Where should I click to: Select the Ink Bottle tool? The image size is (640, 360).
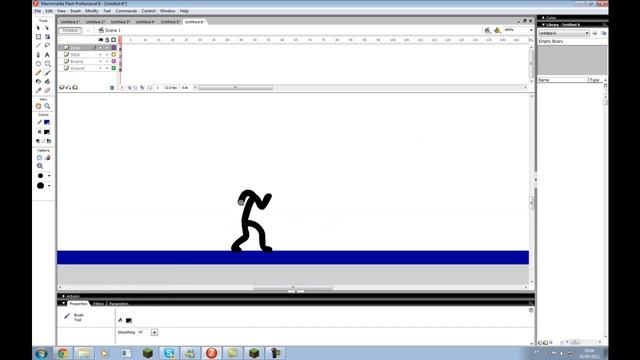(38, 82)
